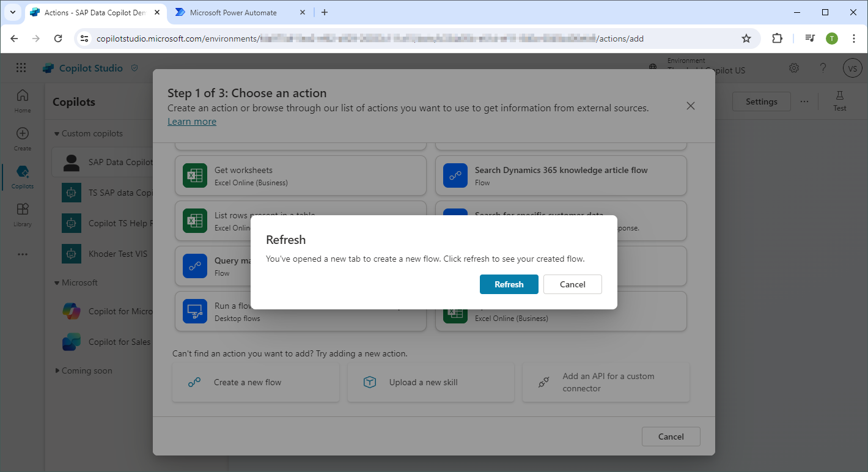Click the List rows present Excel icon
This screenshot has width=868, height=472.
195,221
